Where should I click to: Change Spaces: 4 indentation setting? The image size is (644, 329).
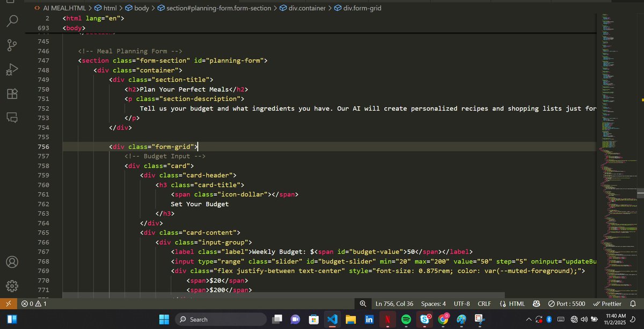point(433,304)
